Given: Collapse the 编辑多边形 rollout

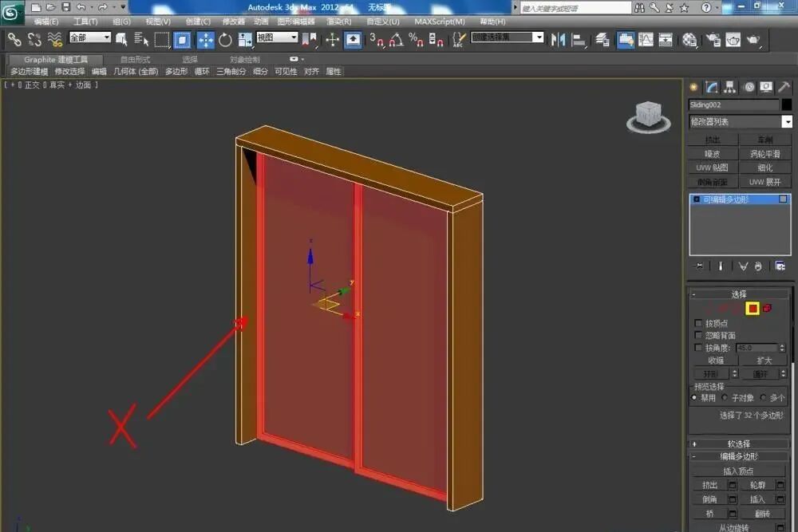Looking at the screenshot, I should pos(738,456).
